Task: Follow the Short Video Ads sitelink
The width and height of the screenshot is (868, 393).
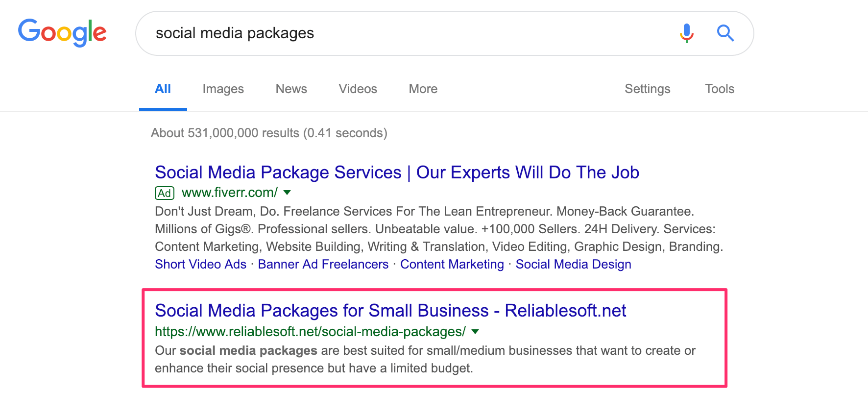Action: (x=200, y=264)
